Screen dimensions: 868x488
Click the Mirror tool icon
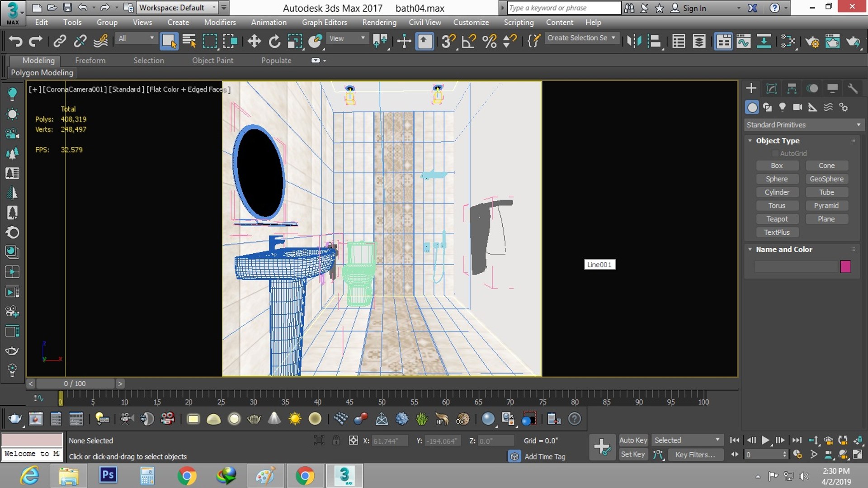coord(634,41)
